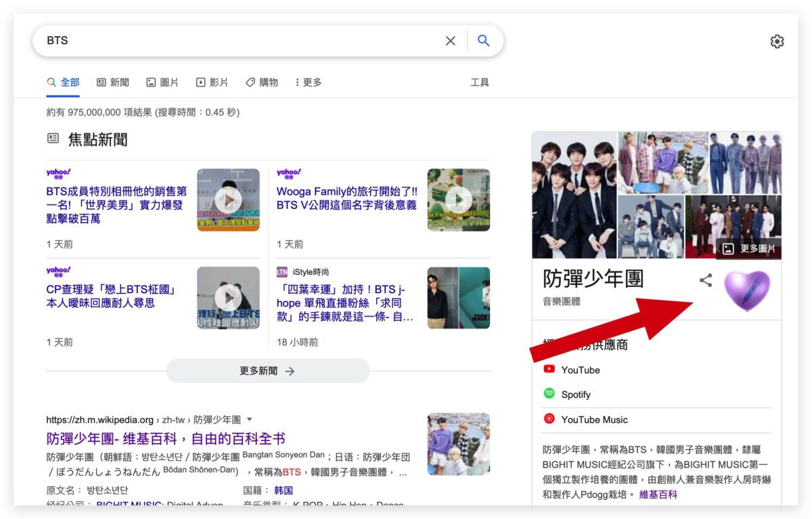The image size is (812, 519).
Task: Open Google settings gear icon
Action: tap(777, 41)
